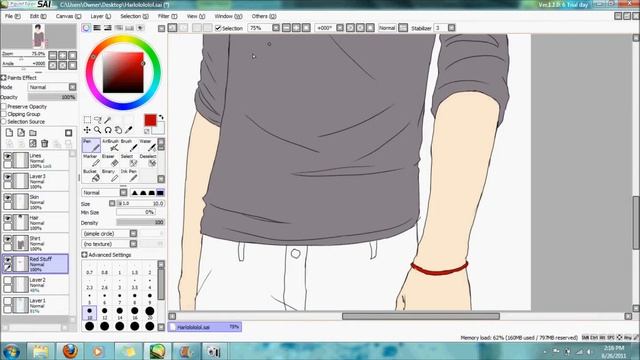Delete the selected layer with trash icon
Image resolution: width=640 pixels, height=360 pixels.
(x=44, y=143)
